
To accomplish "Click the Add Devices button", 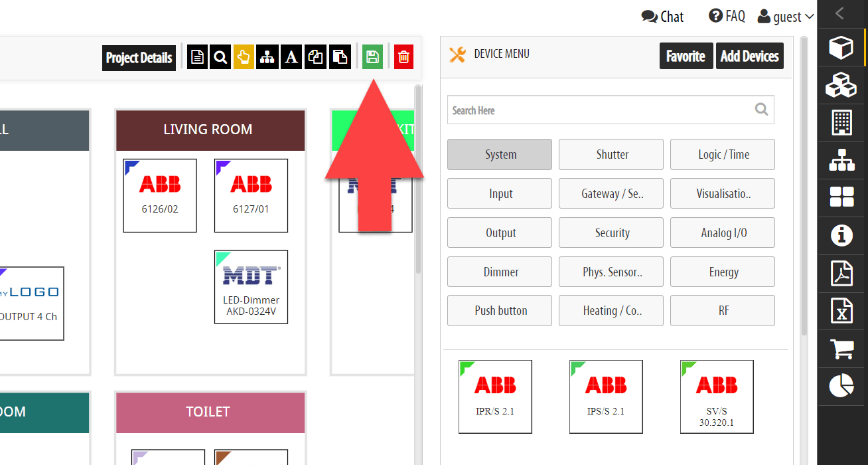I will [x=750, y=56].
